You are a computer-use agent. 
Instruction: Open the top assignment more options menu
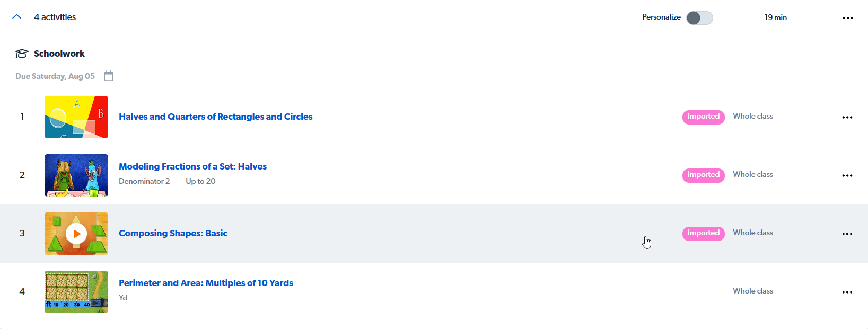pos(847,18)
